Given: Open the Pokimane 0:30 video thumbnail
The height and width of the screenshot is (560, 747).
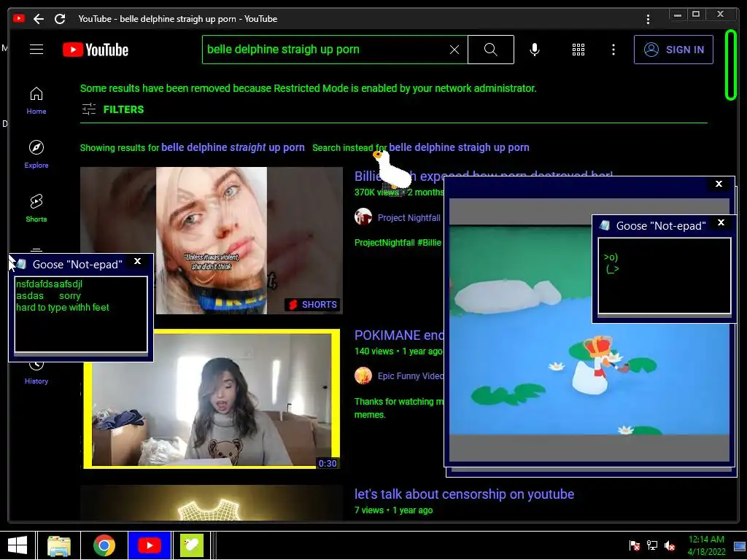Looking at the screenshot, I should coord(212,399).
